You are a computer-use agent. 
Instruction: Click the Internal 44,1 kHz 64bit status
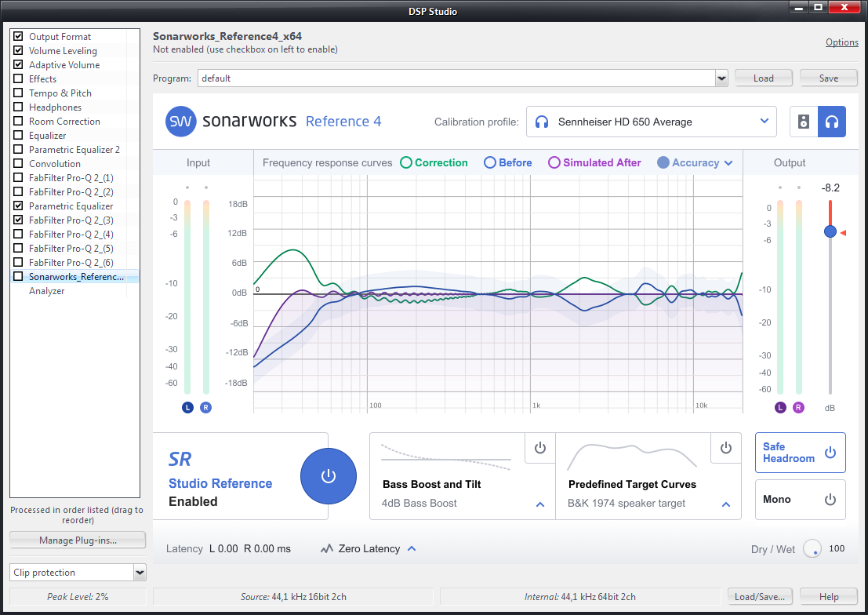(579, 597)
